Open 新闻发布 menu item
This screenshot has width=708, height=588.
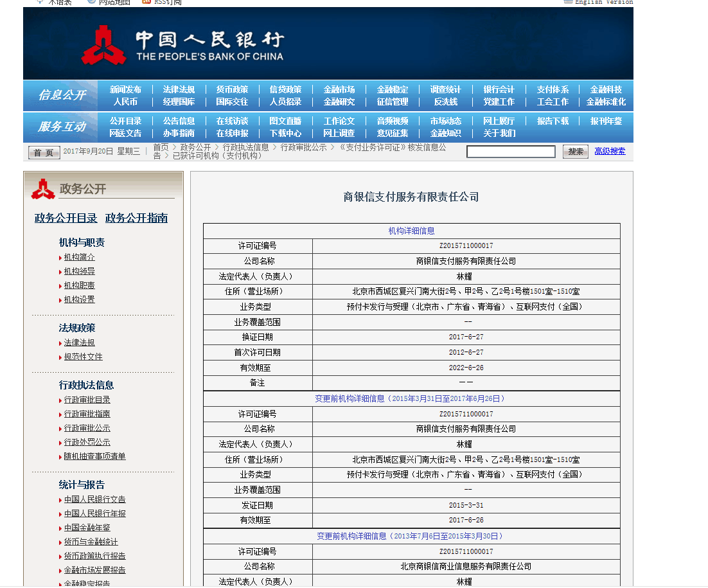tap(125, 89)
